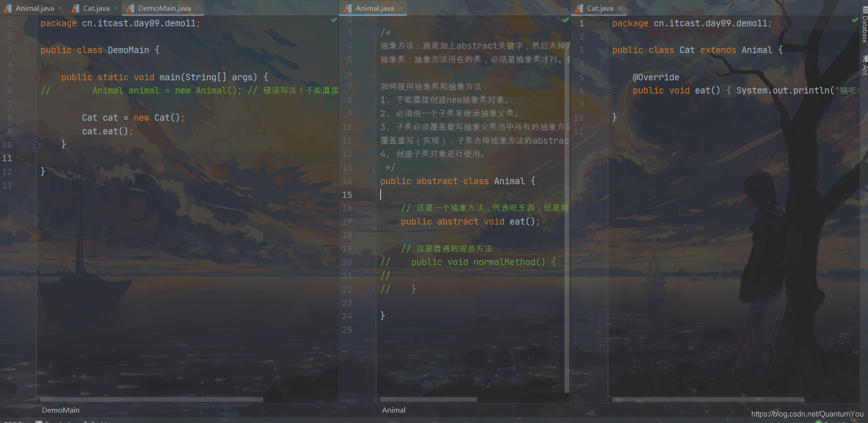Screen dimensions: 868x423
Task: Click 'public class DemoMain' declaration
Action: 95,50
